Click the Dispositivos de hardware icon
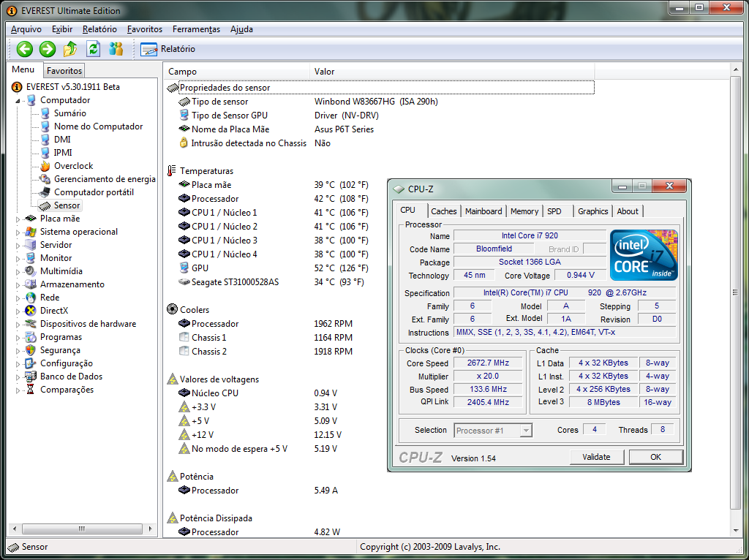749x560 pixels. pyautogui.click(x=31, y=324)
